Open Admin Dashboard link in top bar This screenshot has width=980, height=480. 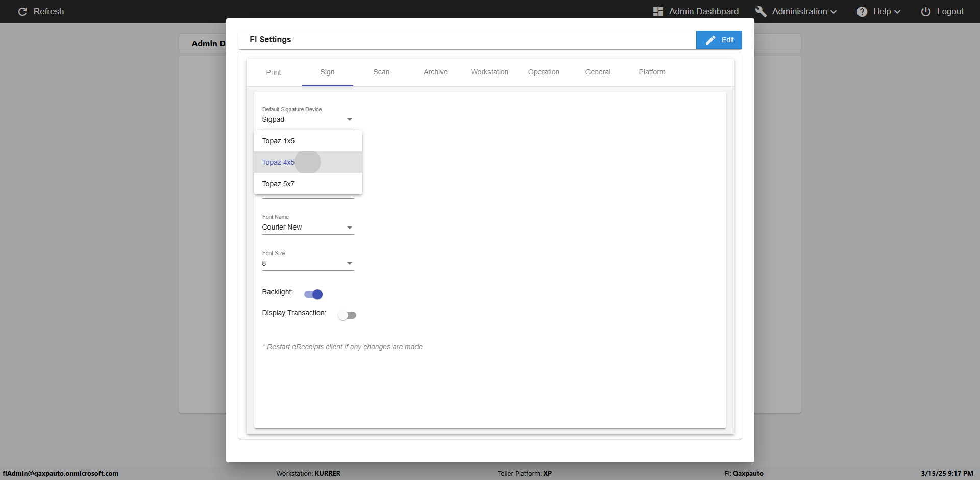[x=704, y=11]
